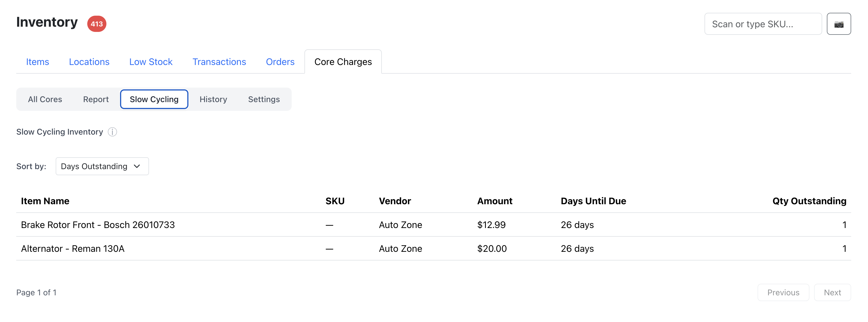Click the Page 1 of 1 indicator
Viewport: 868px width, 322px height.
pos(37,292)
